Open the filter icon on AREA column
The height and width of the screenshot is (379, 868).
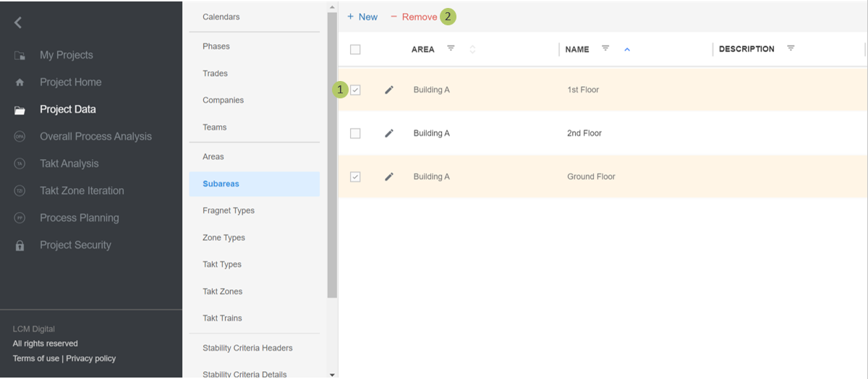point(451,48)
